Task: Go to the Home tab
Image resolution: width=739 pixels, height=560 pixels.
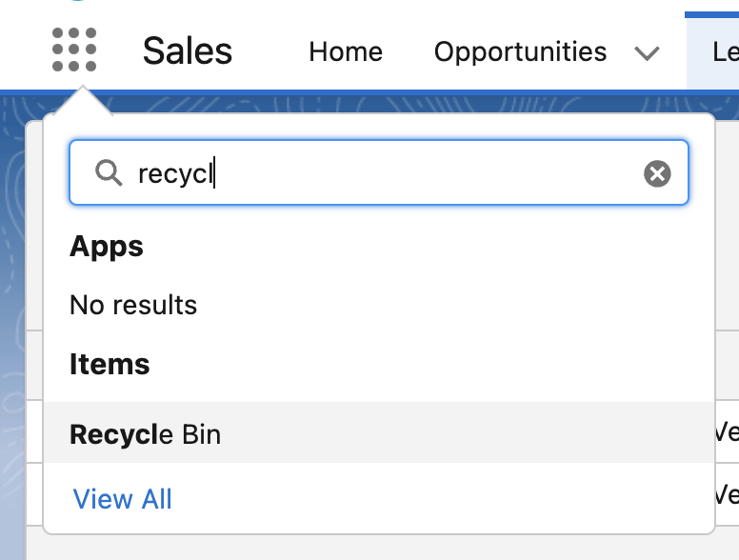Action: [346, 51]
